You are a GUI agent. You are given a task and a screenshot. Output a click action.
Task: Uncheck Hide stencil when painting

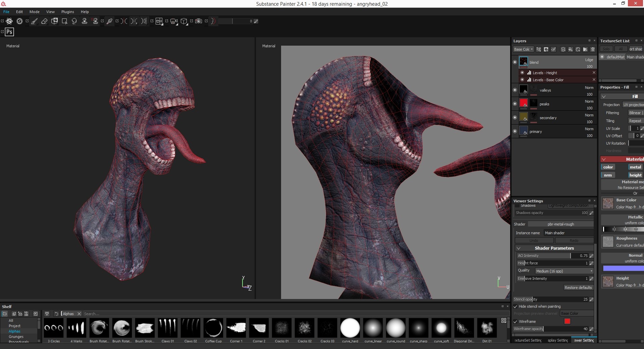515,306
